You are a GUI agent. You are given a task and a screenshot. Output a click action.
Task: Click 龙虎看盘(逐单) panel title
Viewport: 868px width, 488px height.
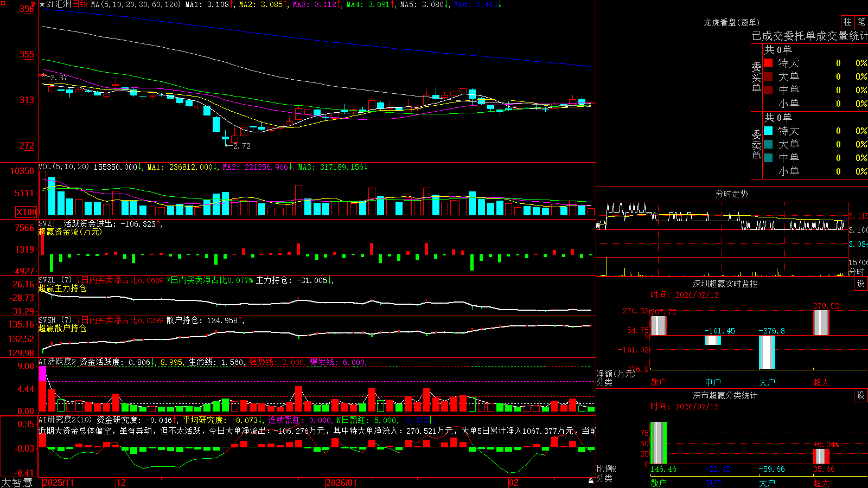coord(731,22)
